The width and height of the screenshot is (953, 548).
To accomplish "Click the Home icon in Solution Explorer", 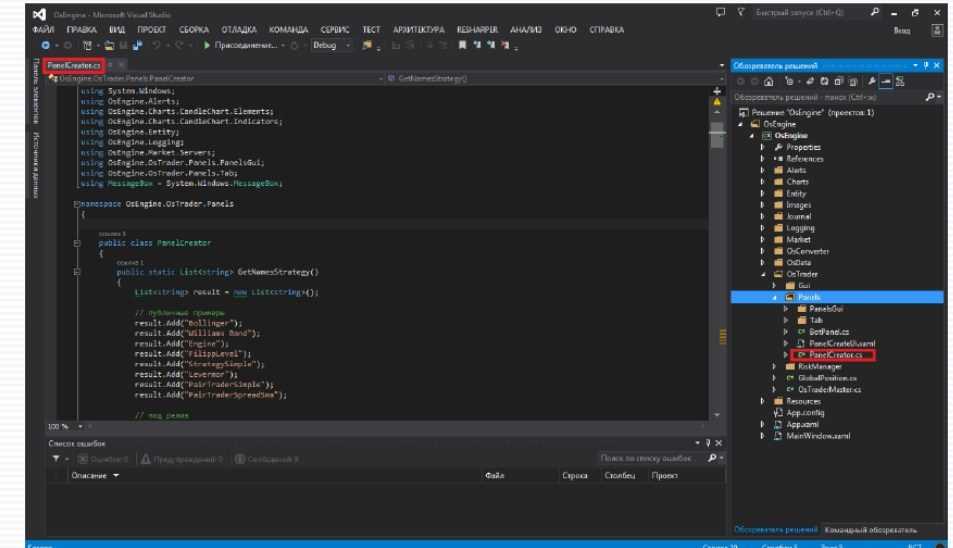I will 768,81.
